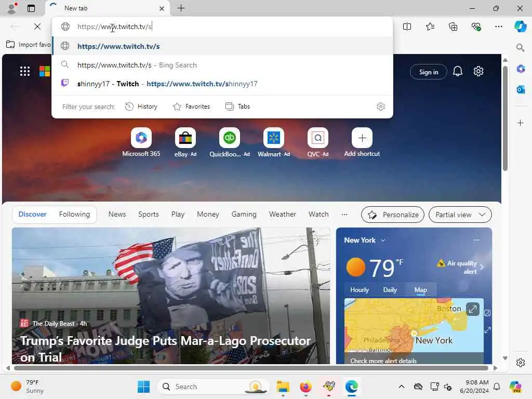Select the Hourly weather tab
The image size is (532, 399).
(x=360, y=290)
